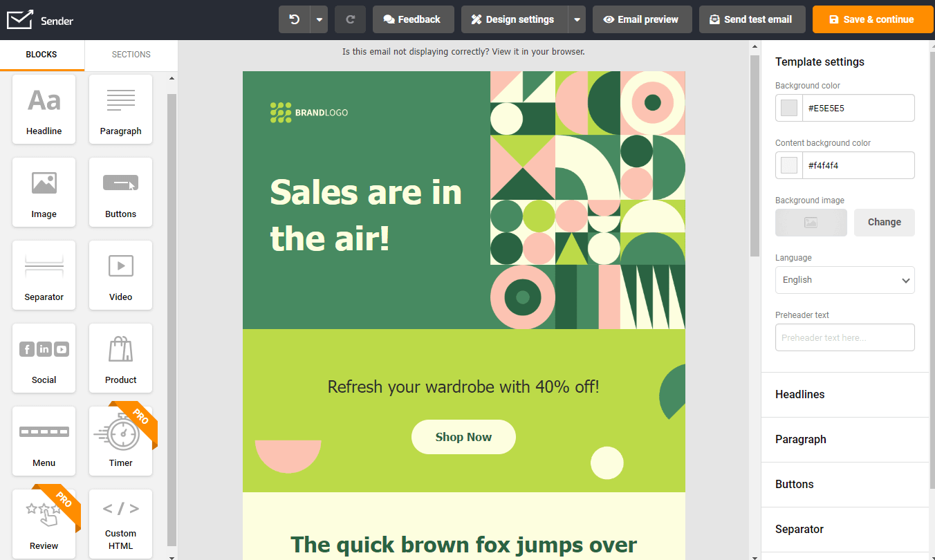Viewport: 935px width, 560px height.
Task: Select the Product block
Action: point(120,358)
